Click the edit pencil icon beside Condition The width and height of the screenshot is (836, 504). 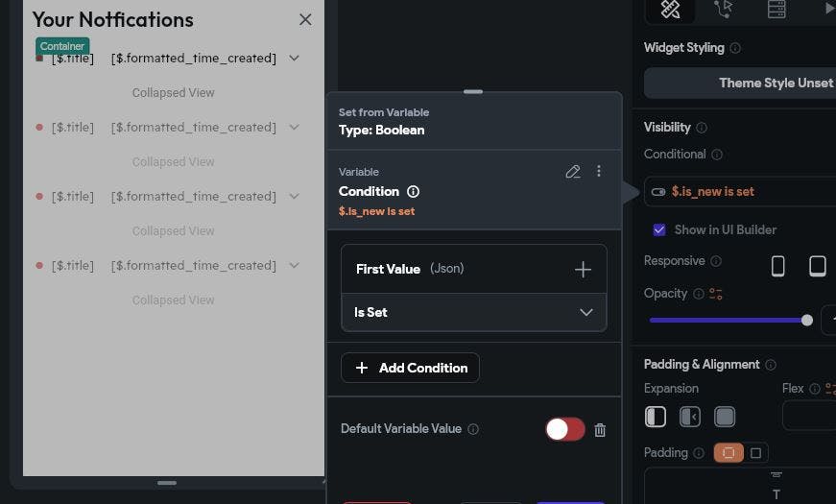[573, 172]
